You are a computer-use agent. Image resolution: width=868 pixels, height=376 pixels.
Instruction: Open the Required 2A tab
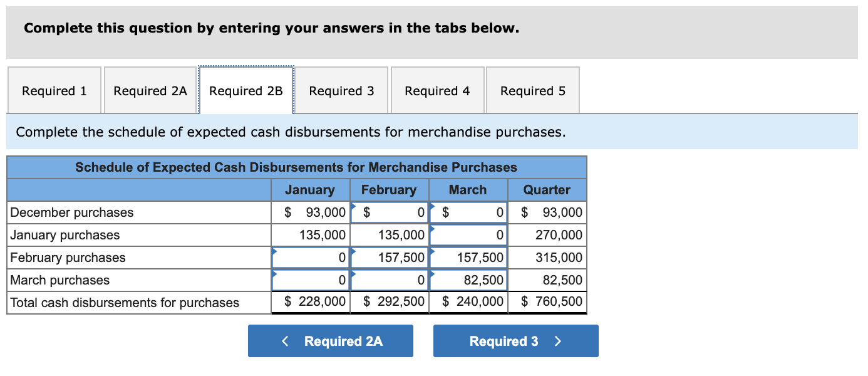click(x=150, y=90)
